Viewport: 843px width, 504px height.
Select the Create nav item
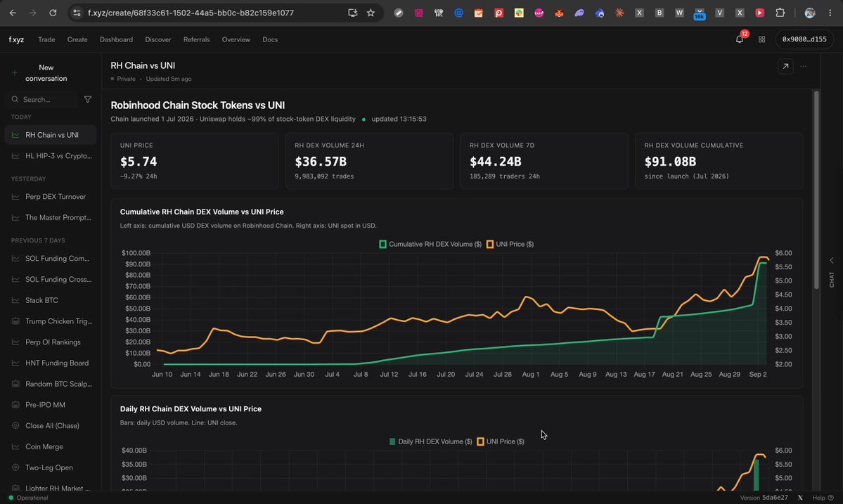tap(77, 39)
